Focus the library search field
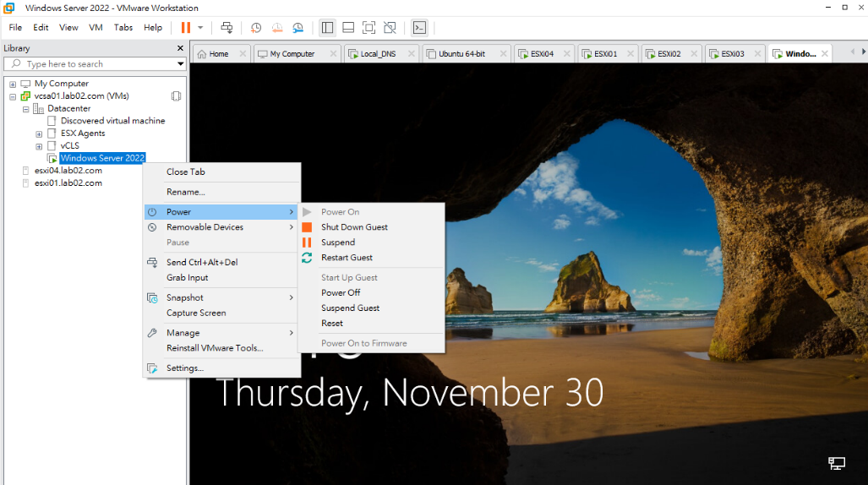 94,63
